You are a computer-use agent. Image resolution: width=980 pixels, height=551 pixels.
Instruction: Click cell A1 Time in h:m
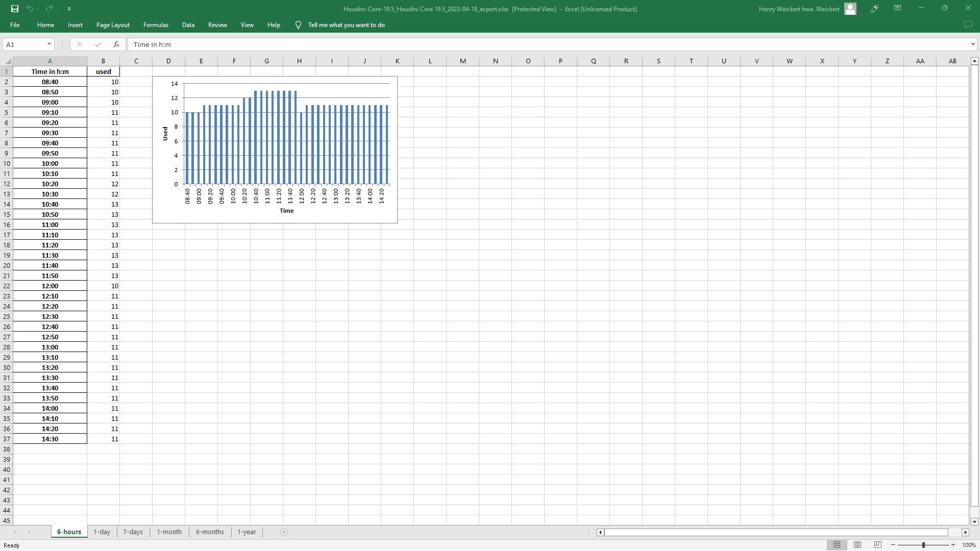[x=50, y=71]
